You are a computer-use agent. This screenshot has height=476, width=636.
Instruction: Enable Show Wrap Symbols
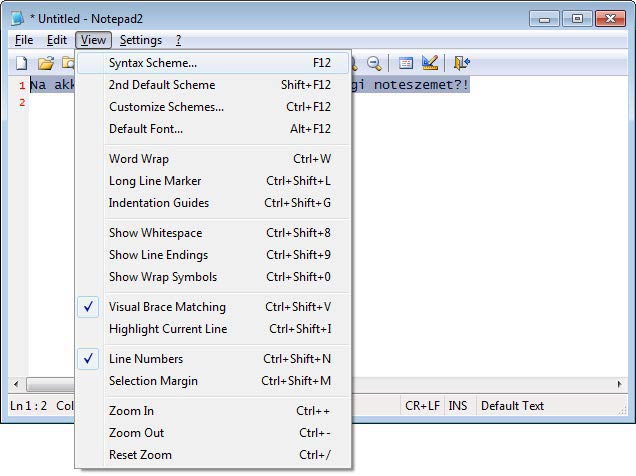pos(213,276)
